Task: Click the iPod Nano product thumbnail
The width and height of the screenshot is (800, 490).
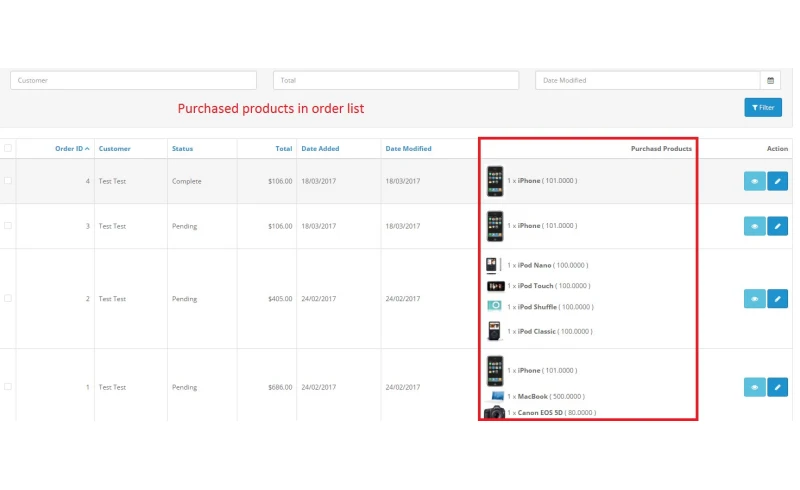Action: click(x=492, y=265)
